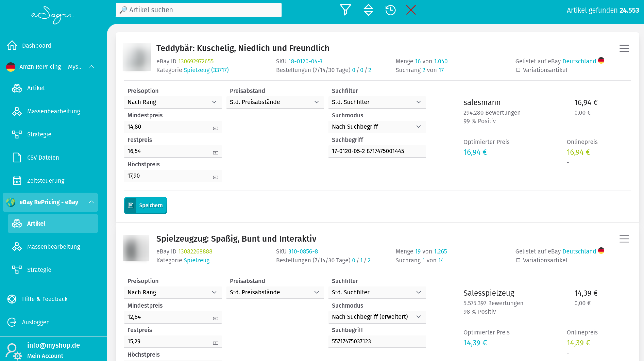Click SKU 310-0856-8
This screenshot has height=361, width=644.
tap(303, 251)
